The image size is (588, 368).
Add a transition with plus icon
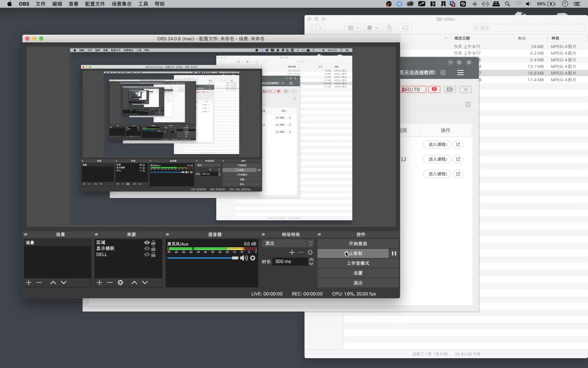pyautogui.click(x=292, y=252)
